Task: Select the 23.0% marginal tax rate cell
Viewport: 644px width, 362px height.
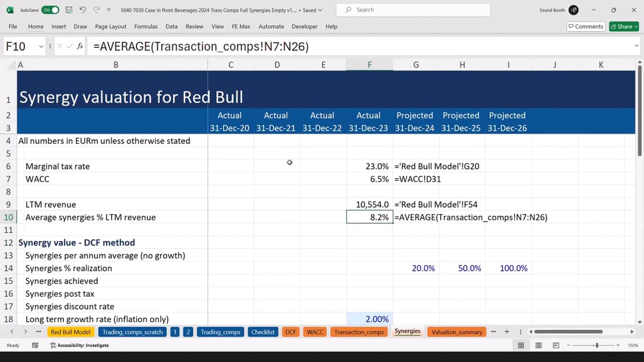Action: click(x=369, y=166)
